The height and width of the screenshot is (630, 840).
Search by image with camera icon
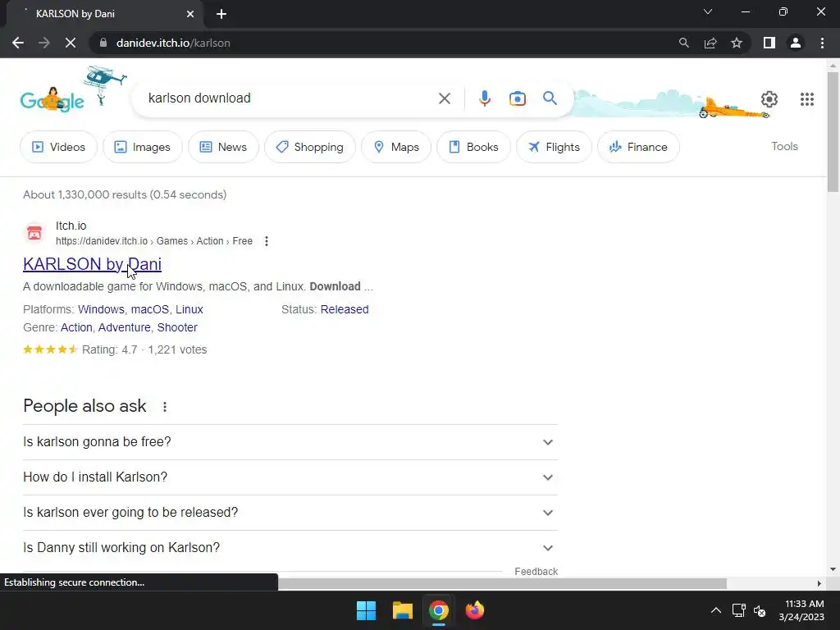click(x=517, y=98)
